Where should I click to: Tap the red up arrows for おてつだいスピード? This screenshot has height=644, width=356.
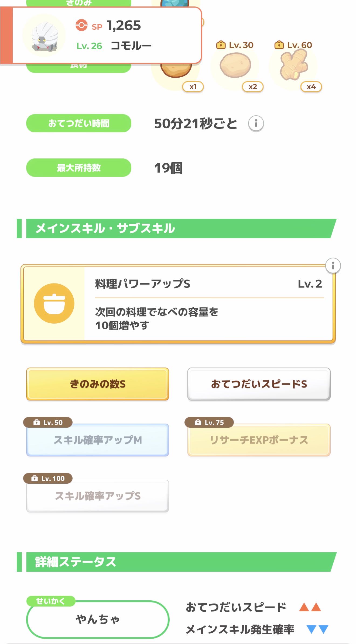click(310, 607)
